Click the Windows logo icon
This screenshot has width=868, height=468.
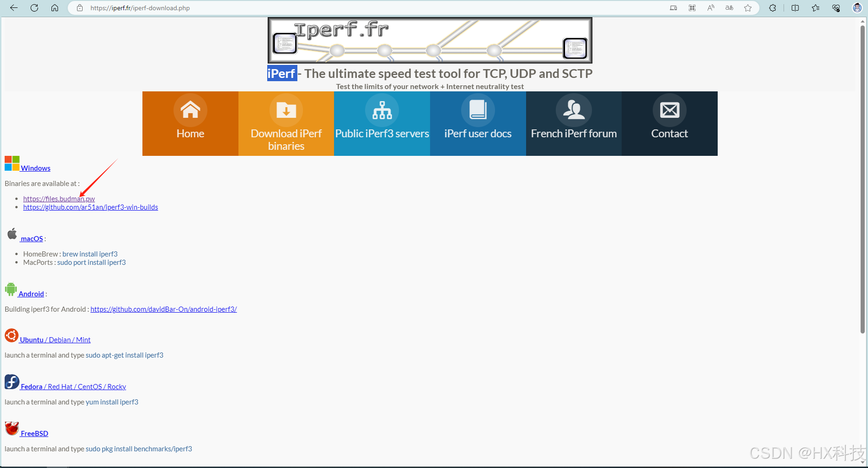(12, 163)
